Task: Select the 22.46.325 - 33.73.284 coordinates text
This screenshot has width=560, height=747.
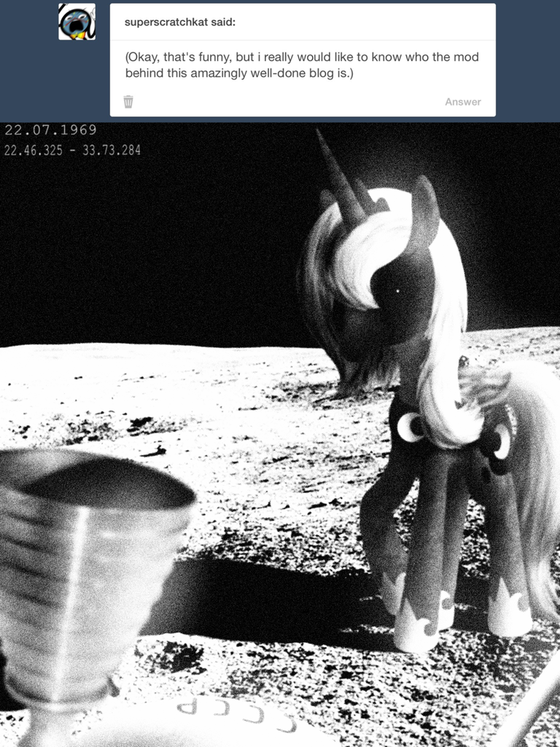Action: click(72, 150)
